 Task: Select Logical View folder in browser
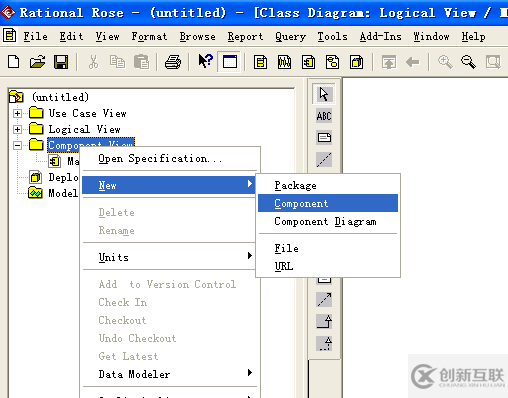pos(84,129)
